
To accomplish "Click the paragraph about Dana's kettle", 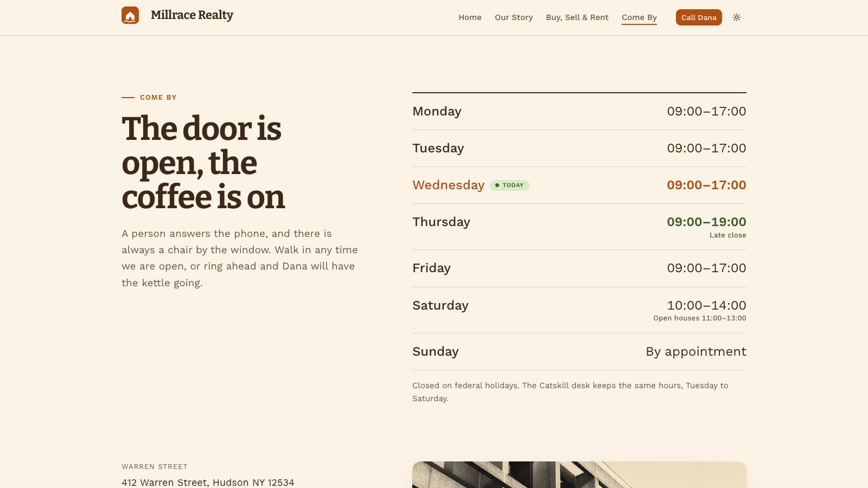I will click(240, 258).
